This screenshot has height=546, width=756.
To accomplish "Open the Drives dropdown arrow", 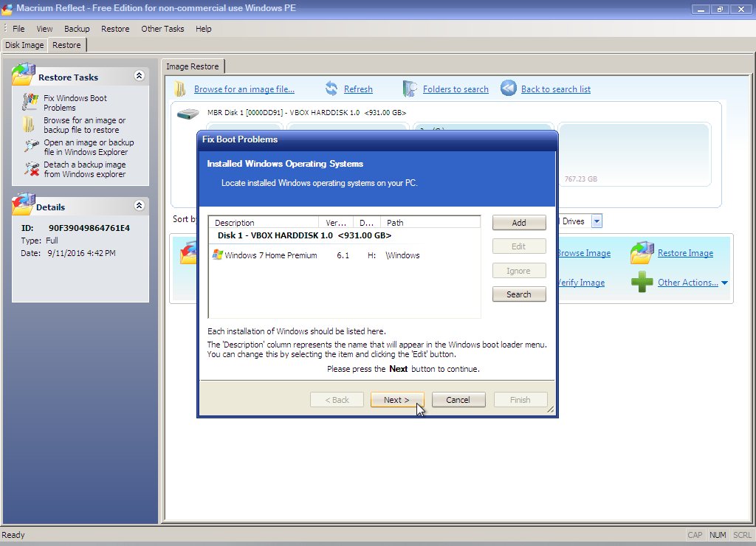I will pyautogui.click(x=597, y=221).
